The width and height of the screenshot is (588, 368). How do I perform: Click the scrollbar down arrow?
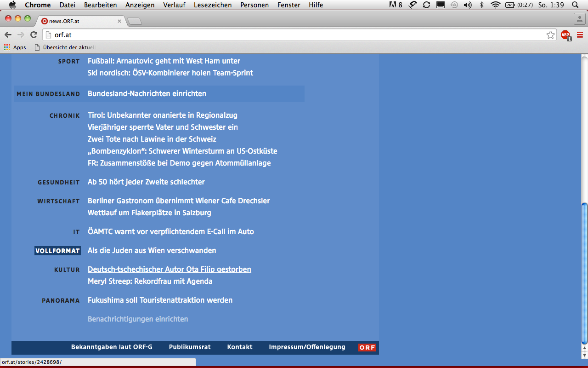coord(584,356)
